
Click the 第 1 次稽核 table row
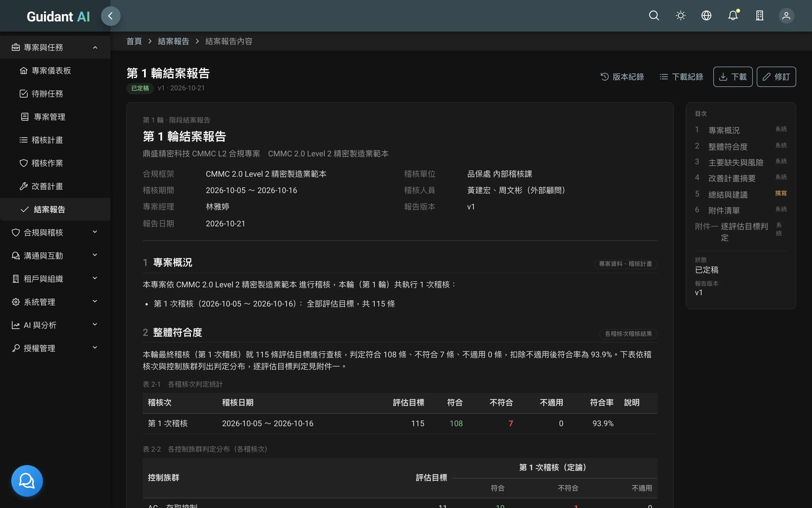pos(400,423)
